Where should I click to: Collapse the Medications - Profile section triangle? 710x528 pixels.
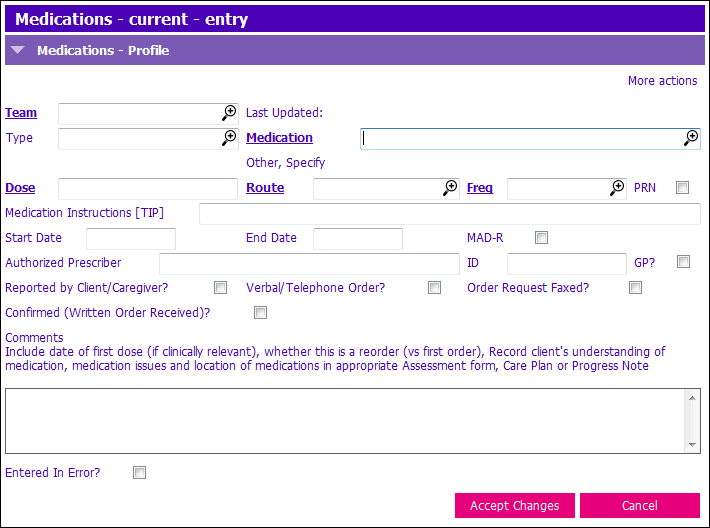click(18, 50)
